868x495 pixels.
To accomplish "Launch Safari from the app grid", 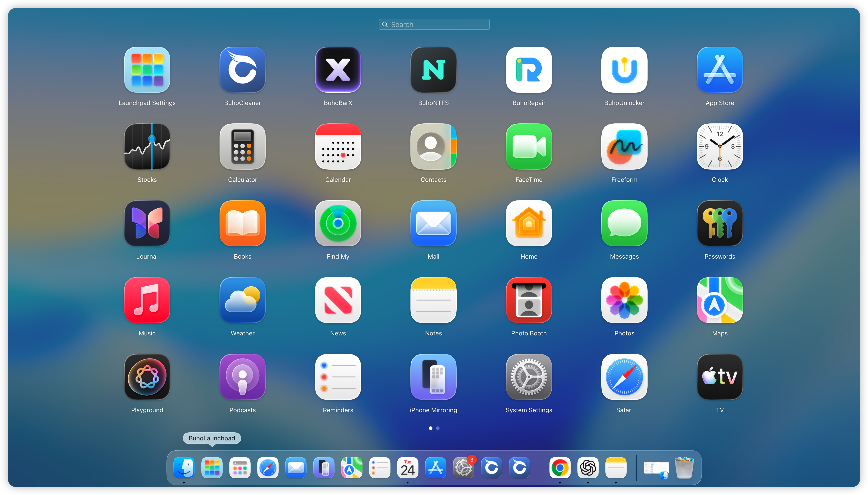I will click(x=624, y=377).
